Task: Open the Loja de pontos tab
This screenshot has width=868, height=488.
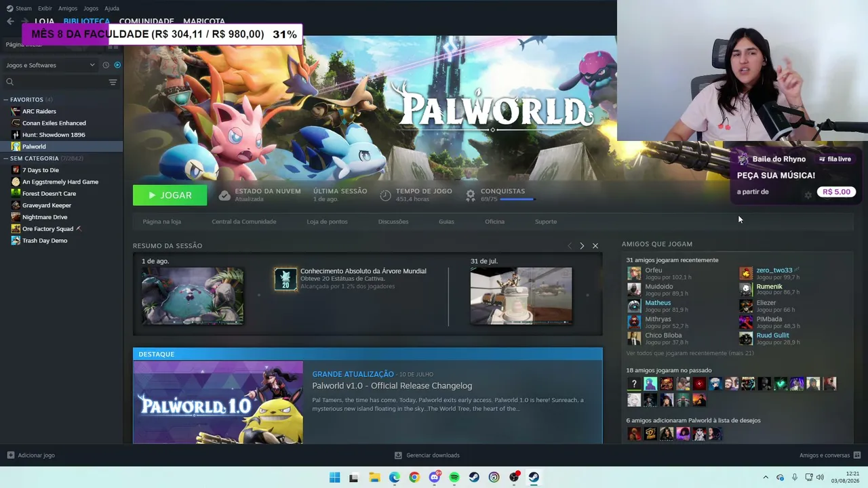Action: pyautogui.click(x=327, y=222)
